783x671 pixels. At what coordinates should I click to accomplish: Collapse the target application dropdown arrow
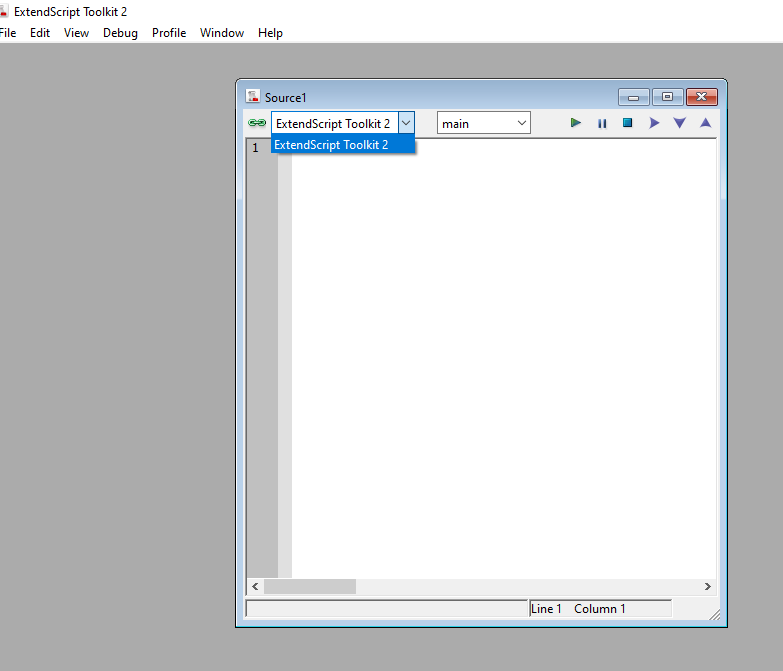coord(406,123)
